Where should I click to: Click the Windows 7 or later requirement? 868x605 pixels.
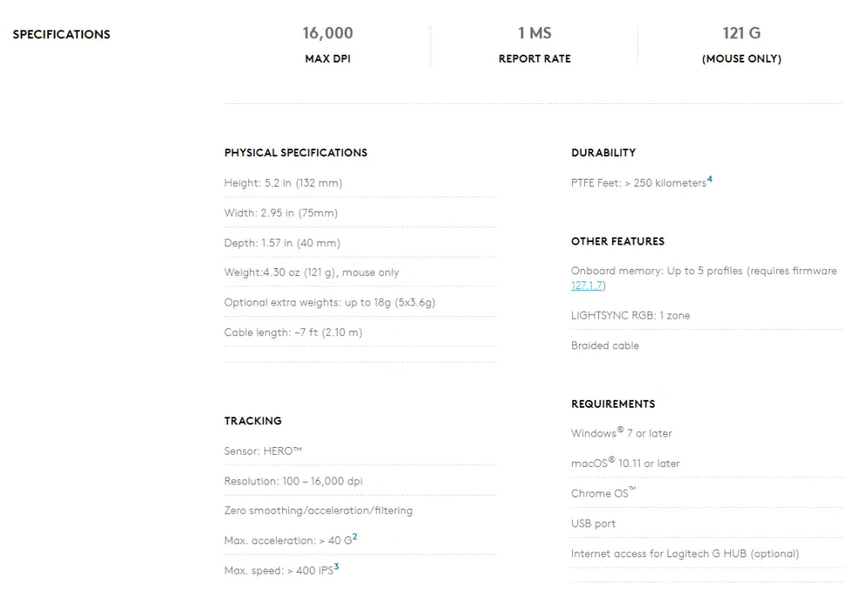(621, 433)
